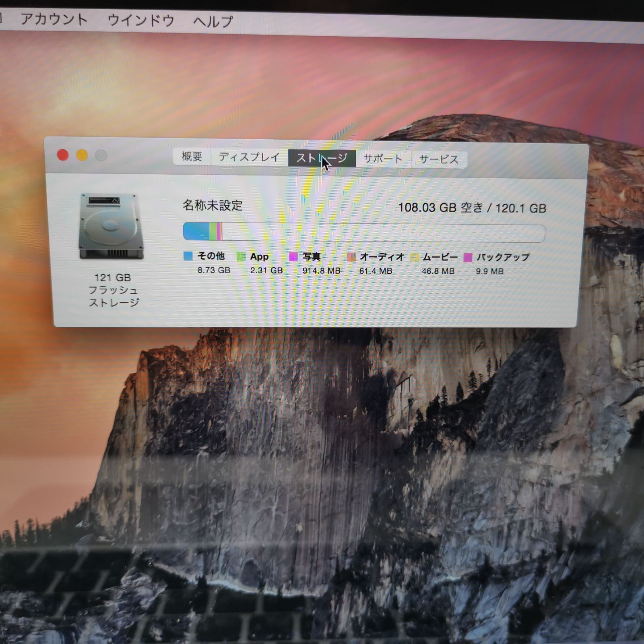This screenshot has height=644, width=644.
Task: Click the purple バックアップ color swatch
Action: (x=468, y=258)
